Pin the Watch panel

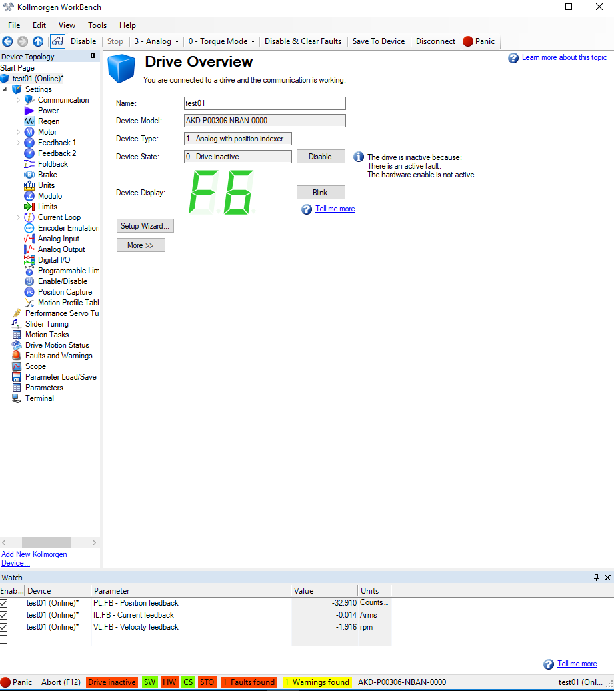[x=596, y=577]
